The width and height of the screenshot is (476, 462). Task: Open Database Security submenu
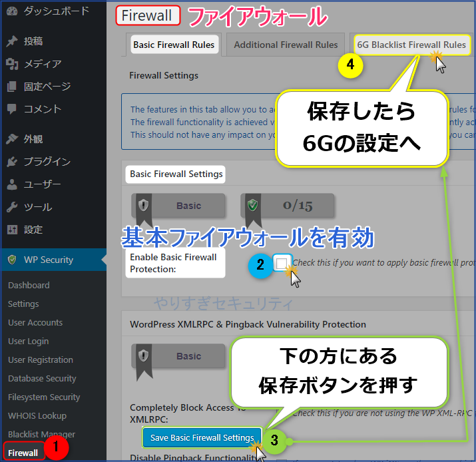click(x=42, y=379)
